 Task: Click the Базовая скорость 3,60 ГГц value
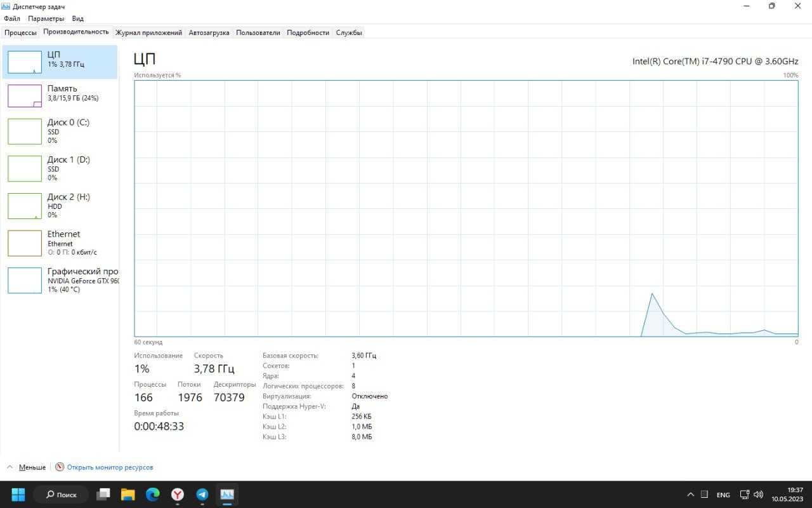coord(364,356)
